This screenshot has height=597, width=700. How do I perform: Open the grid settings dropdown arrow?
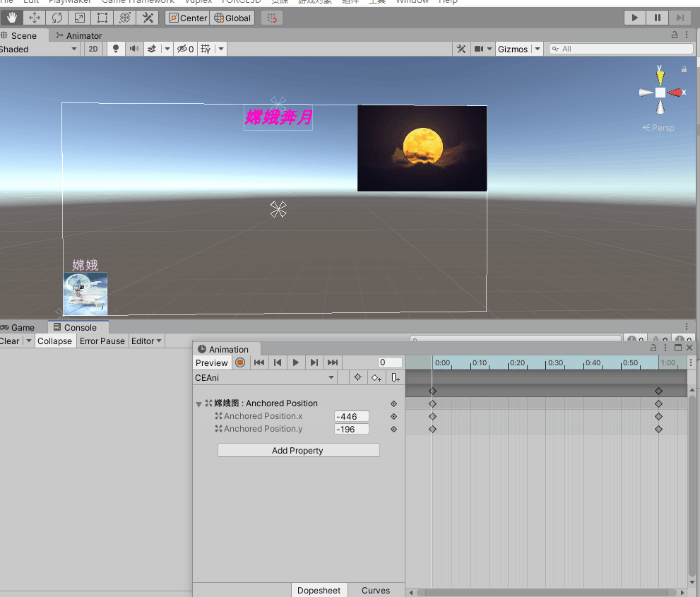coord(221,49)
